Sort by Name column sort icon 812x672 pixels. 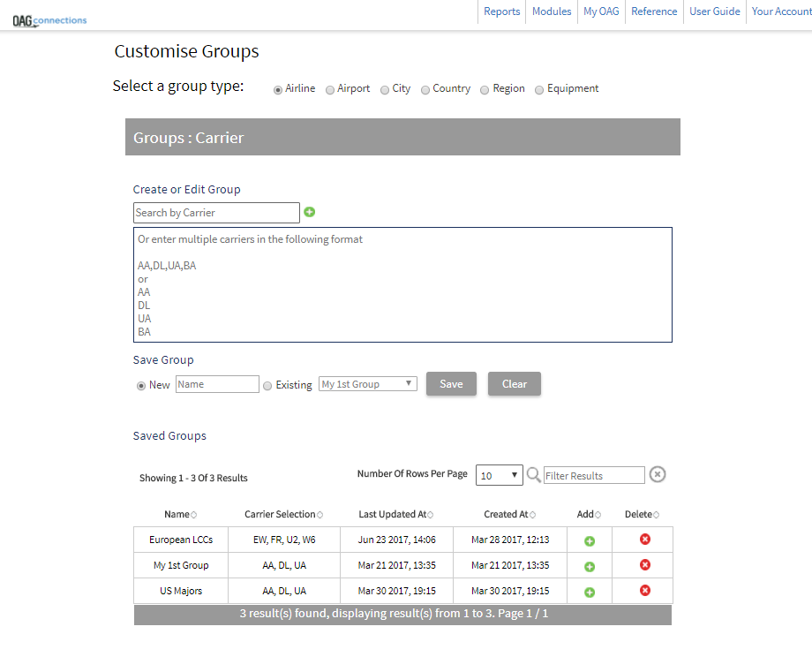[x=193, y=515]
